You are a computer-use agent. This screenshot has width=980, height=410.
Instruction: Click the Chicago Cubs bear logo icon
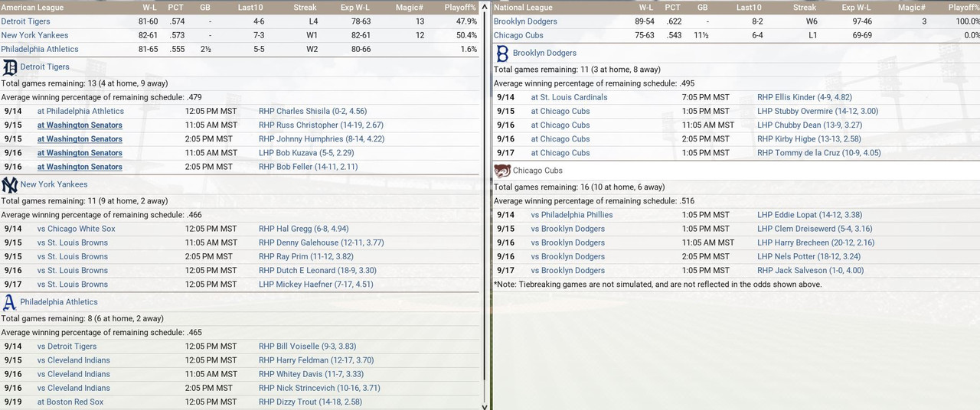tap(502, 171)
